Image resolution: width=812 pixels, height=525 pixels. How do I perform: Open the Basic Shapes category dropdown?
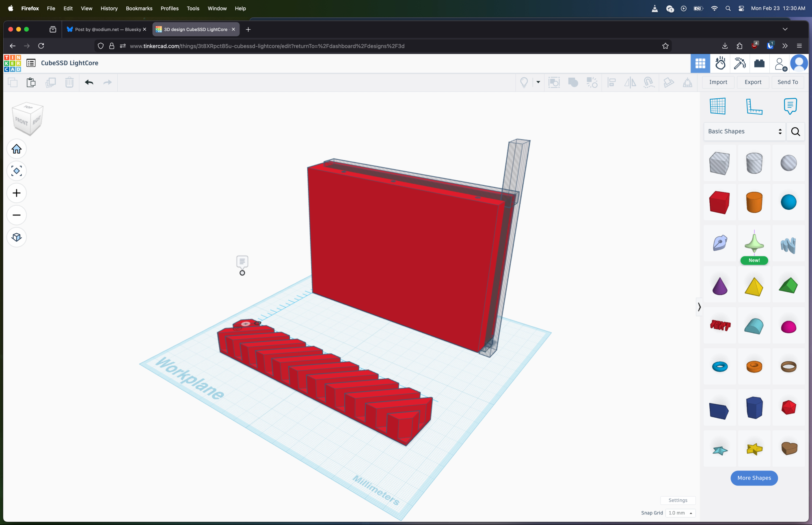tap(744, 131)
